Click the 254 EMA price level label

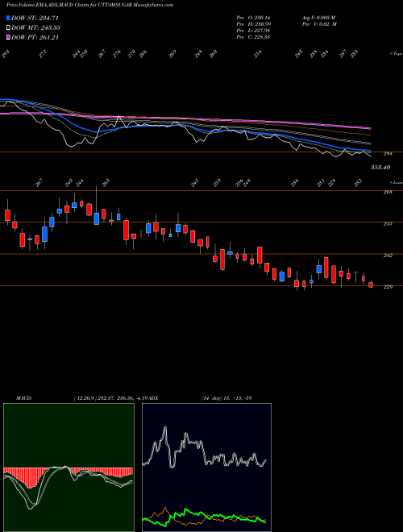tap(388, 154)
